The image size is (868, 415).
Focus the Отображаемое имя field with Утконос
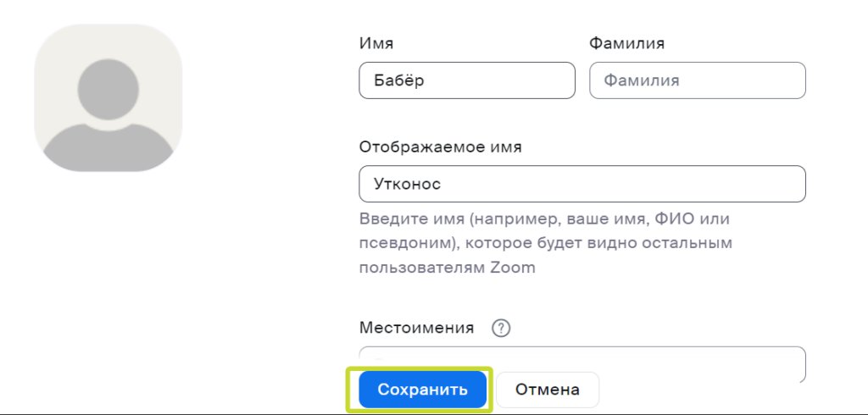(x=582, y=184)
